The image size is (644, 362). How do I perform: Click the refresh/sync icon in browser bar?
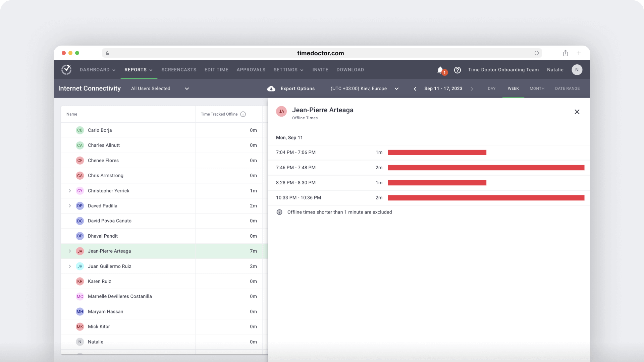tap(537, 53)
